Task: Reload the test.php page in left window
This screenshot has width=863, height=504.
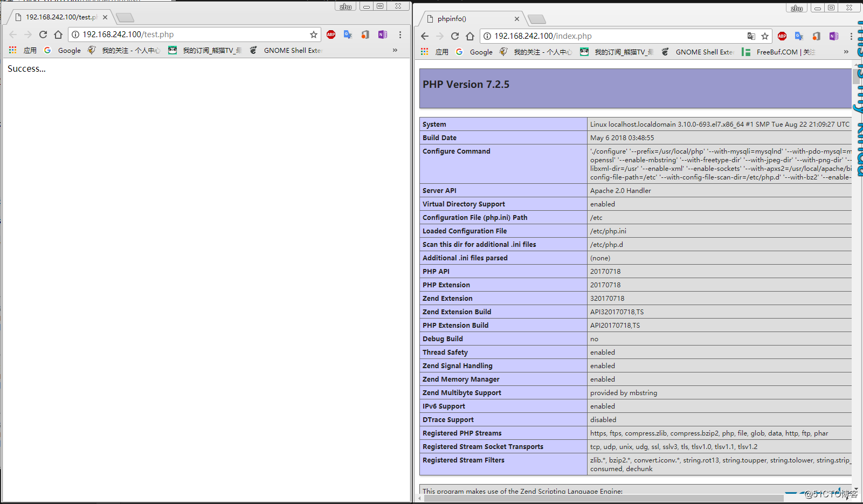Action: point(43,34)
